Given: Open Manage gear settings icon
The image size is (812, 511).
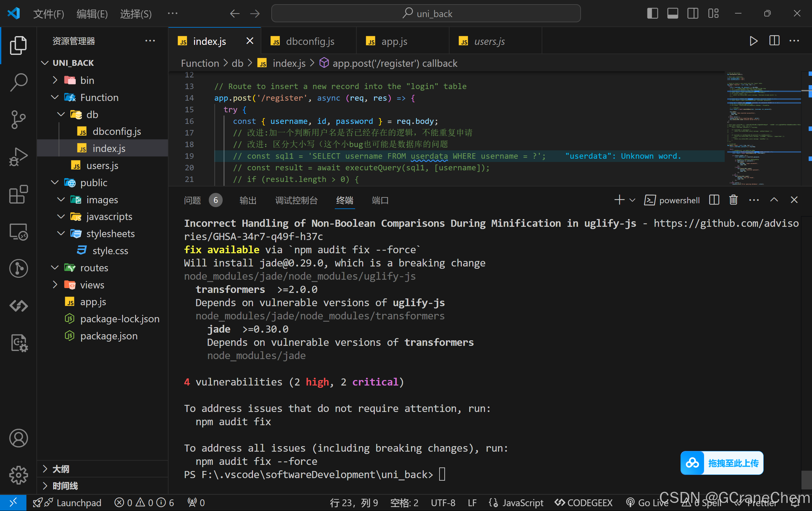Looking at the screenshot, I should coord(18,475).
